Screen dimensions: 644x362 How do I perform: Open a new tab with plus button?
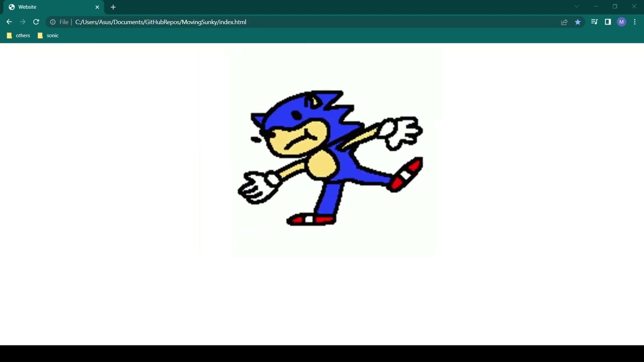point(113,7)
